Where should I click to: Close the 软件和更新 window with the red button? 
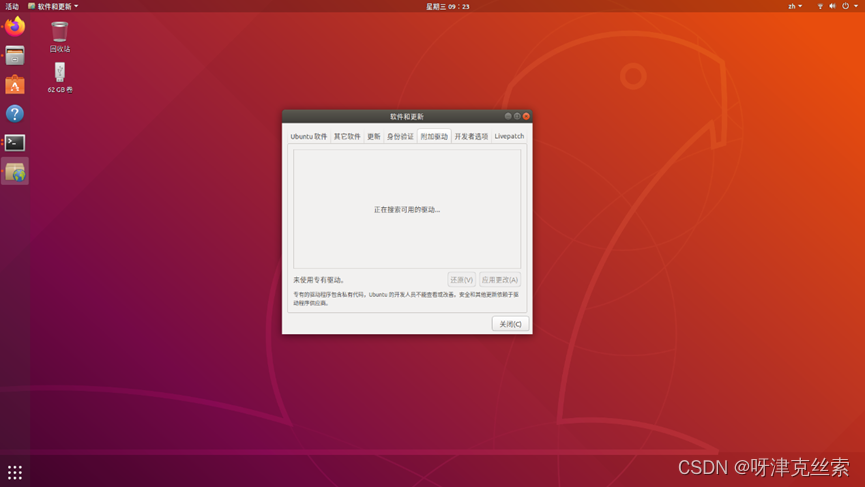tap(526, 116)
